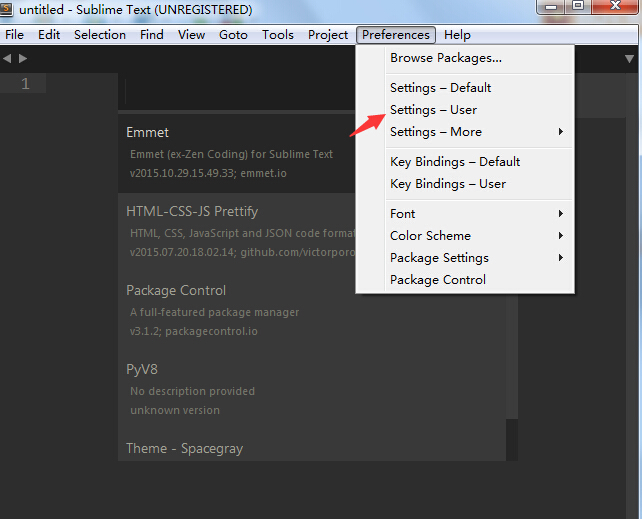Expand the Package Settings submenu
Viewport: 642px width, 519px height.
(x=465, y=258)
